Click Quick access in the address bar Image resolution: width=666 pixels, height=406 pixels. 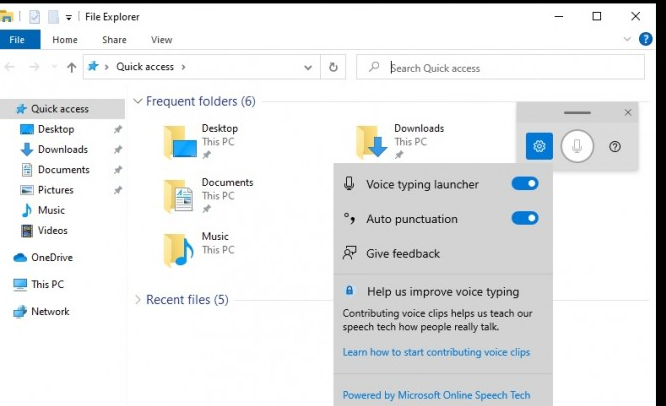145,67
